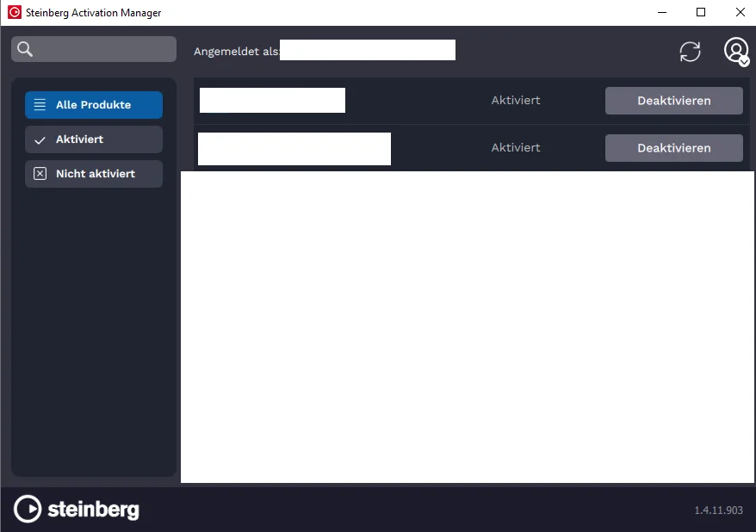Click the Aktiviert status of second product
The width and height of the screenshot is (756, 532).
pos(516,147)
